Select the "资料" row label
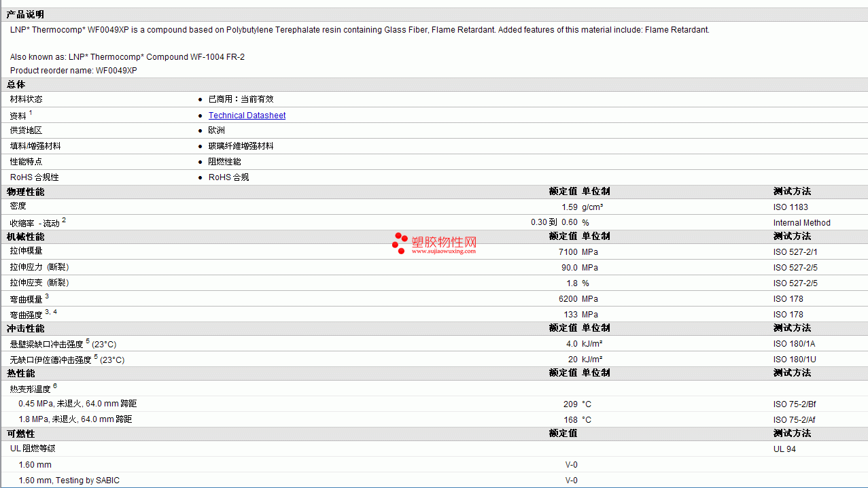The image size is (868, 488). pos(18,116)
